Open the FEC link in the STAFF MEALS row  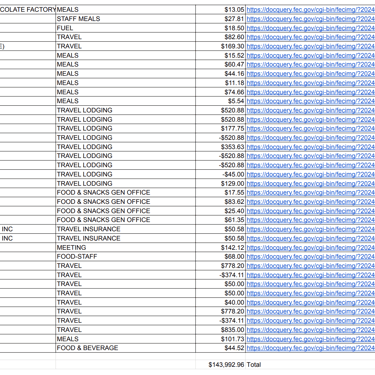310,19
